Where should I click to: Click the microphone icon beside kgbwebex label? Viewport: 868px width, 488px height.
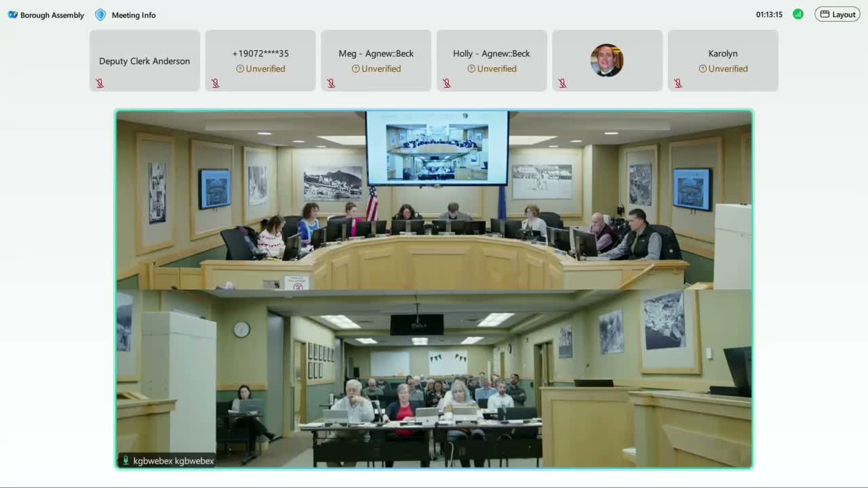point(125,460)
